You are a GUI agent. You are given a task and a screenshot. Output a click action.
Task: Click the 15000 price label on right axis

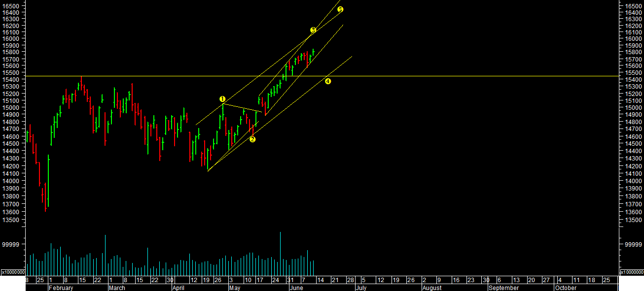tap(632, 107)
